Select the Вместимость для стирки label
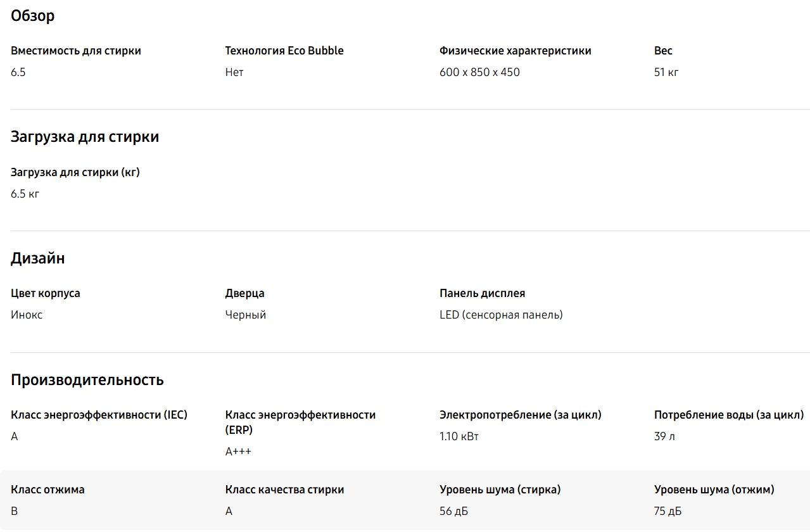Image resolution: width=810 pixels, height=532 pixels. coord(76,51)
